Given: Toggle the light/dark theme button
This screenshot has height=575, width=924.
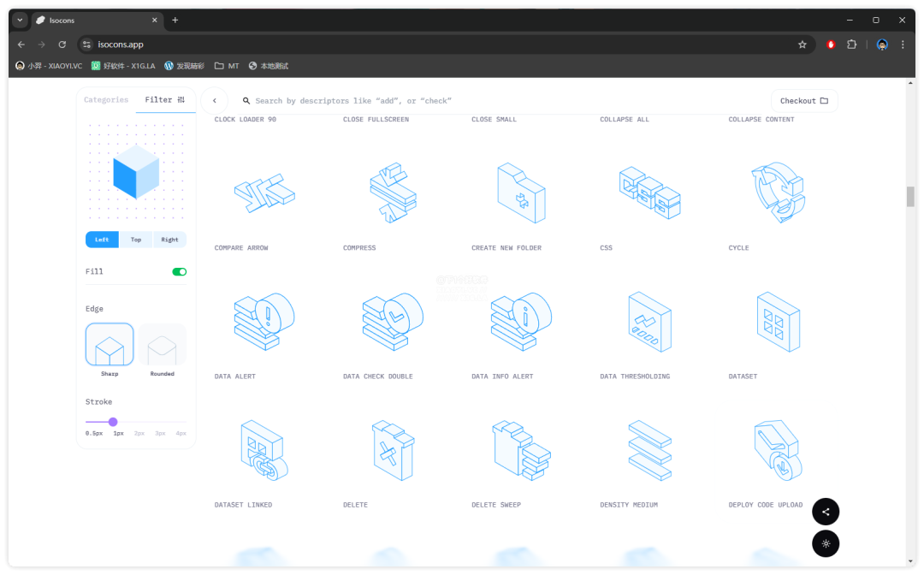Looking at the screenshot, I should [x=826, y=543].
